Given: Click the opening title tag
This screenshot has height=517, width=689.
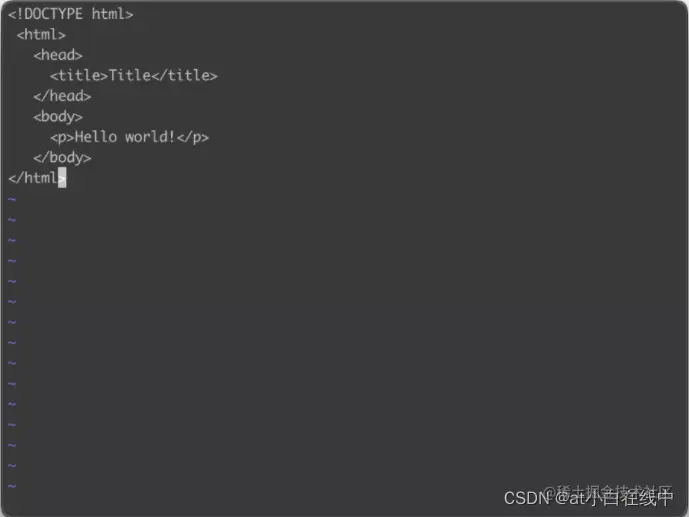Looking at the screenshot, I should (79, 76).
